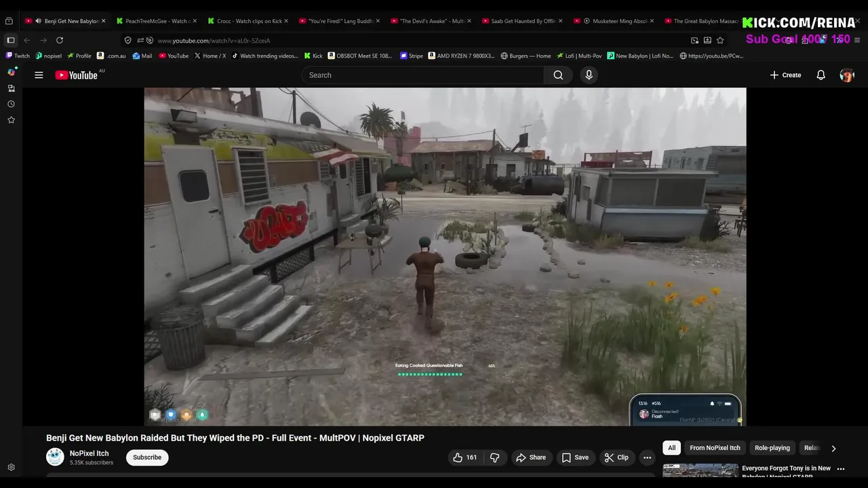Toggle the browser sidebar panel icon
The height and width of the screenshot is (488, 868).
[11, 41]
